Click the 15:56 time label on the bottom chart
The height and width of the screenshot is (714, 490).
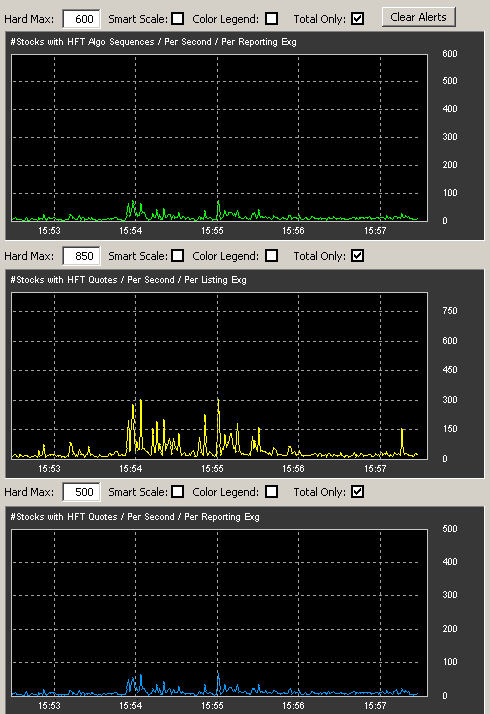click(293, 706)
